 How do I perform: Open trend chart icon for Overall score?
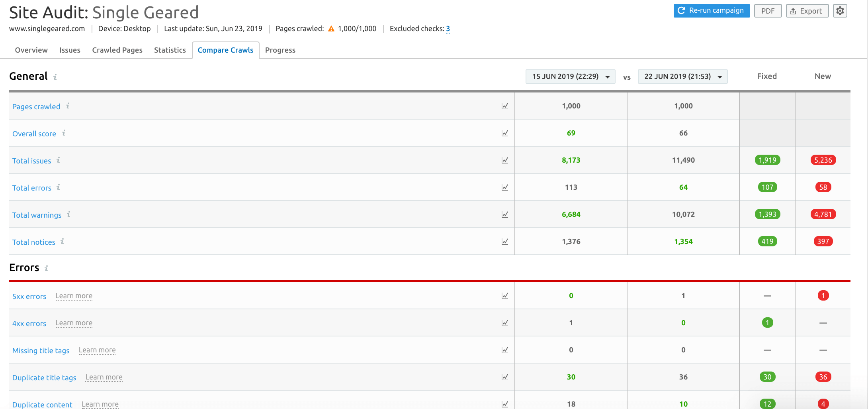pos(505,133)
